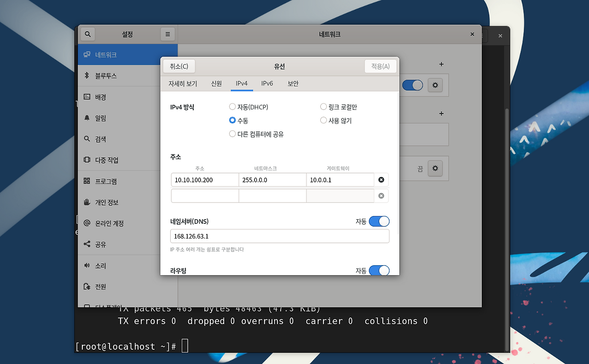The image size is (589, 364).
Task: Click terminal prompt [root@localhost ~]#
Action: click(x=126, y=347)
